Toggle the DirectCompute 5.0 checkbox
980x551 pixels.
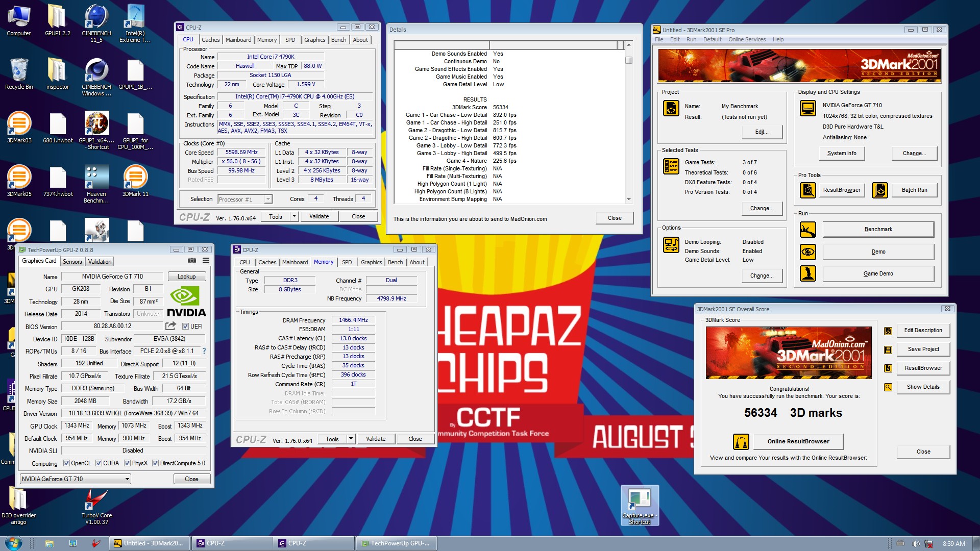155,463
